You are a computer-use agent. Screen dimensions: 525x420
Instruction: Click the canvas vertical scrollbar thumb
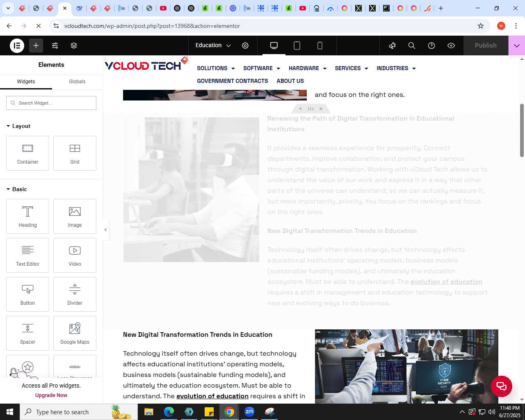tap(522, 130)
